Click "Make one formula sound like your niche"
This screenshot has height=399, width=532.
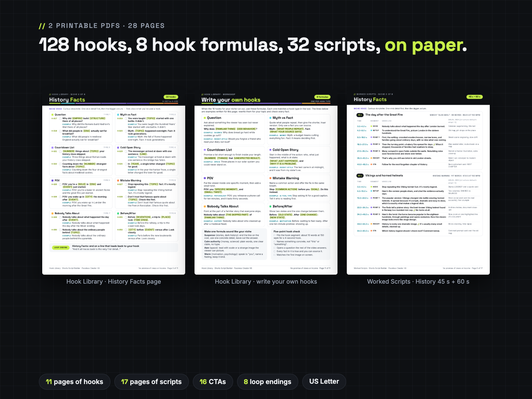pos(228,231)
